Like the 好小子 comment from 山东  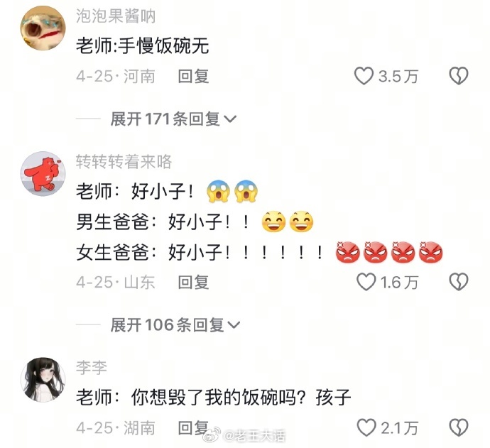[366, 282]
